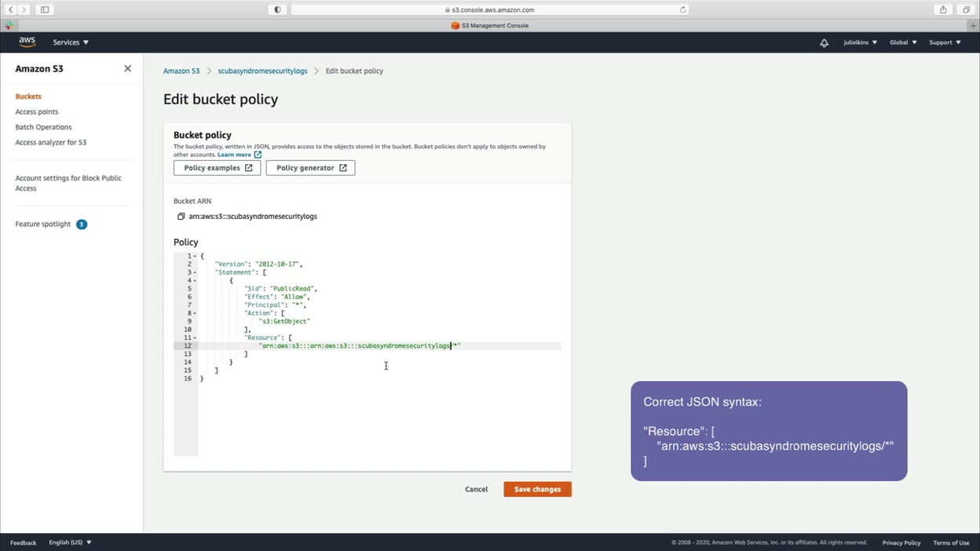Collapse fold arrow on line 4
This screenshot has width=980, height=551.
pyautogui.click(x=195, y=280)
